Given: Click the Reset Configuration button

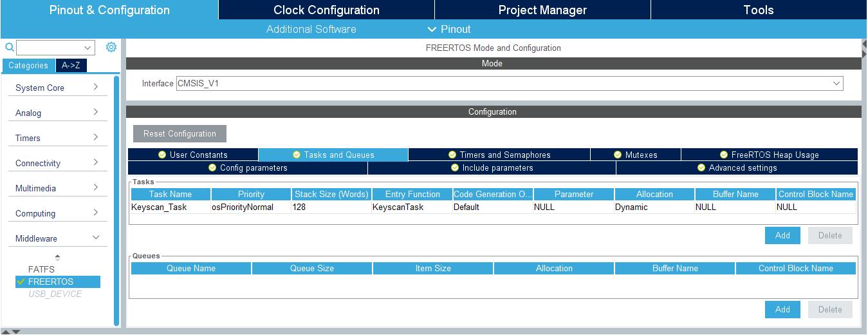Looking at the screenshot, I should (x=180, y=134).
